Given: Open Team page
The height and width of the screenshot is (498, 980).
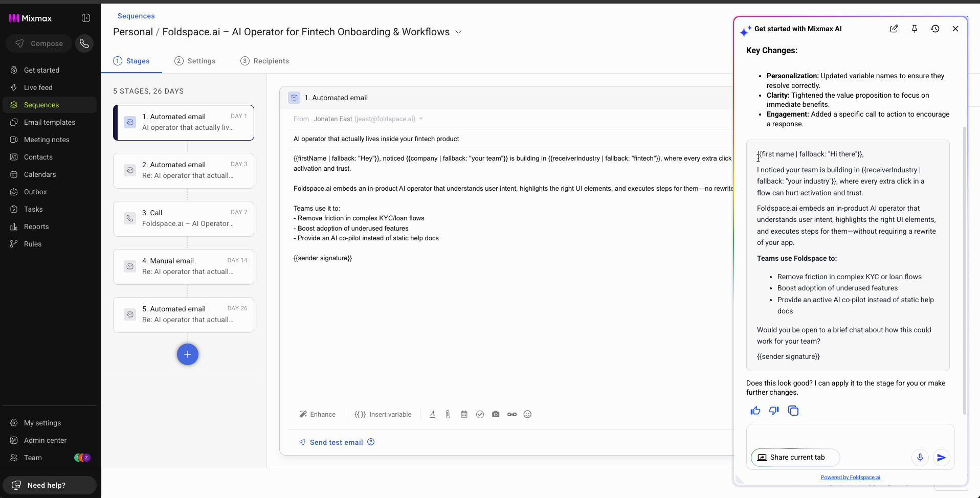Looking at the screenshot, I should click(x=49, y=458).
